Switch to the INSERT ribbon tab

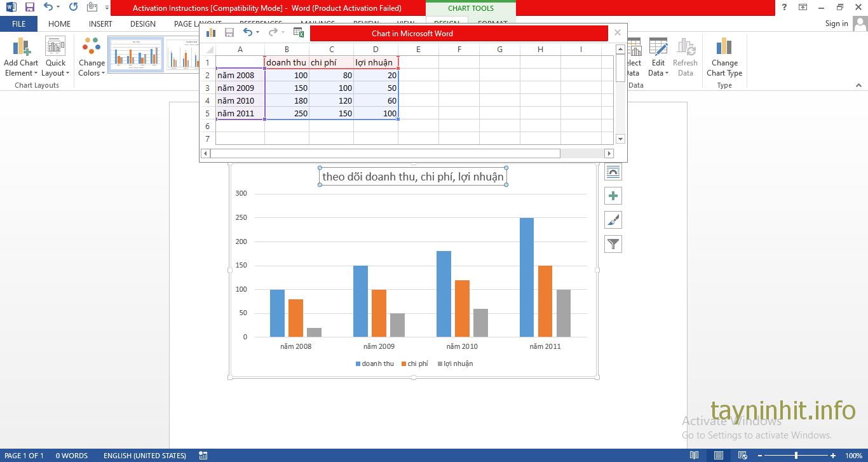[x=100, y=24]
